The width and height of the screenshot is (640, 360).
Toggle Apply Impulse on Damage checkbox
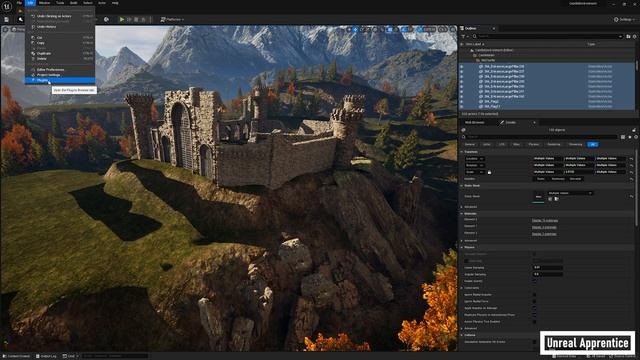pos(534,308)
